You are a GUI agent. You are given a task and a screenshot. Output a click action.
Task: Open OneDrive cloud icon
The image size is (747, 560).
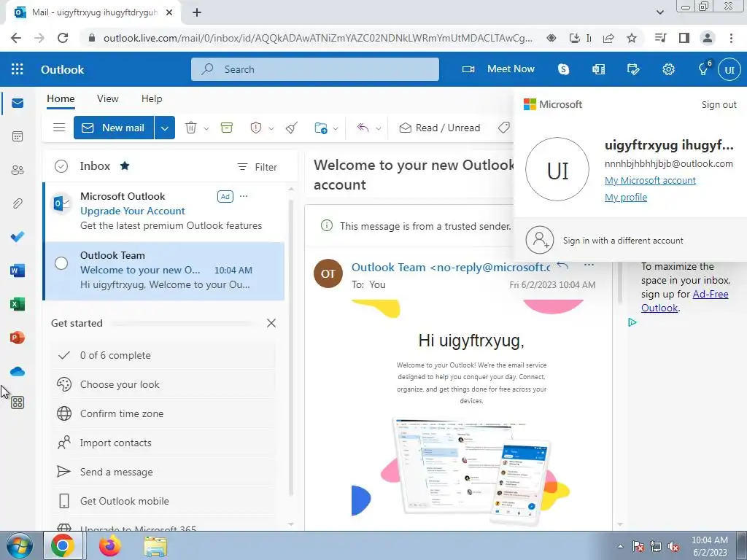click(x=18, y=371)
